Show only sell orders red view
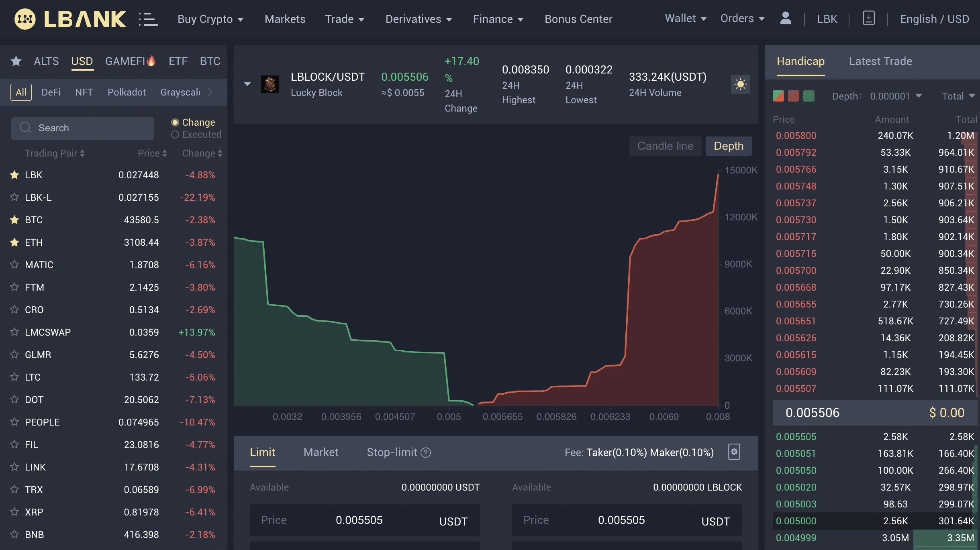This screenshot has width=980, height=550. (x=794, y=96)
